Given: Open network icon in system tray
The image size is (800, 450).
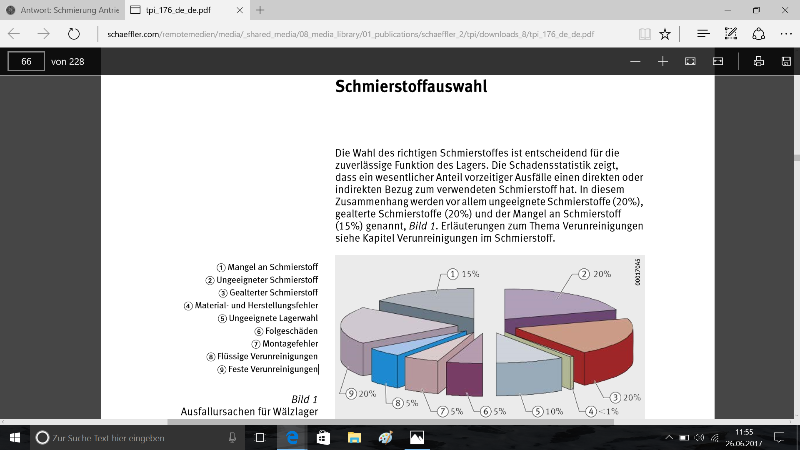Looking at the screenshot, I should pos(715,437).
